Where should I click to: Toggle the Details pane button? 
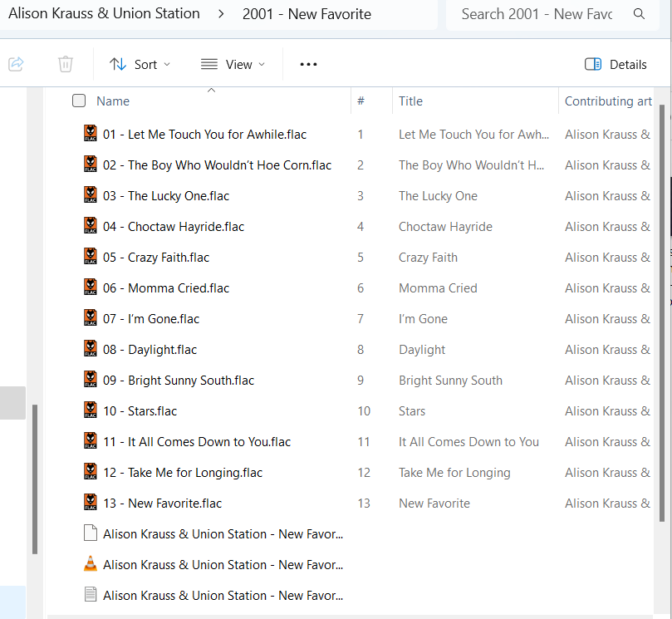click(616, 64)
